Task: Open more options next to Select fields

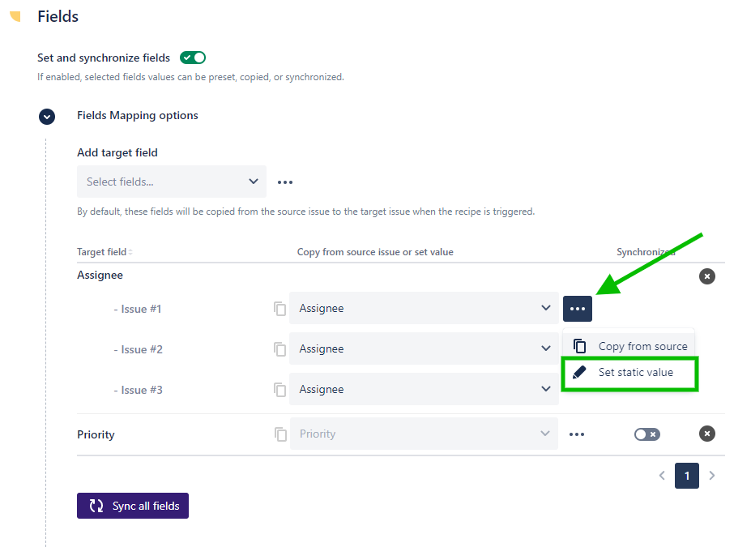Action: [x=285, y=182]
